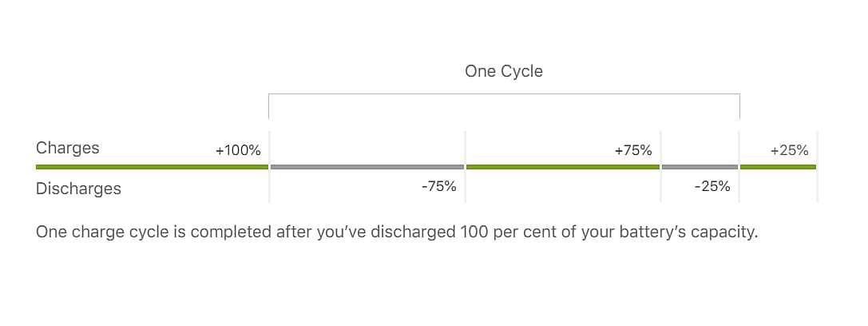
Task: Select the final green +25% bar segment
Action: (778, 167)
